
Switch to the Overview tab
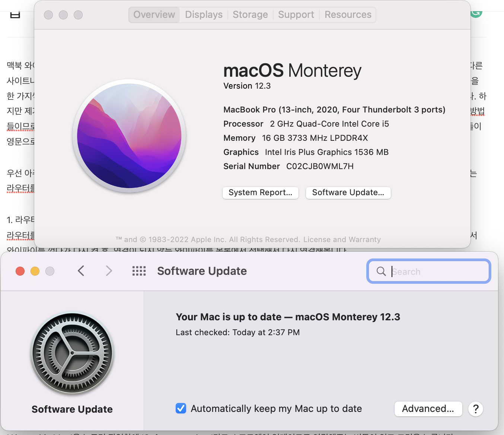154,15
